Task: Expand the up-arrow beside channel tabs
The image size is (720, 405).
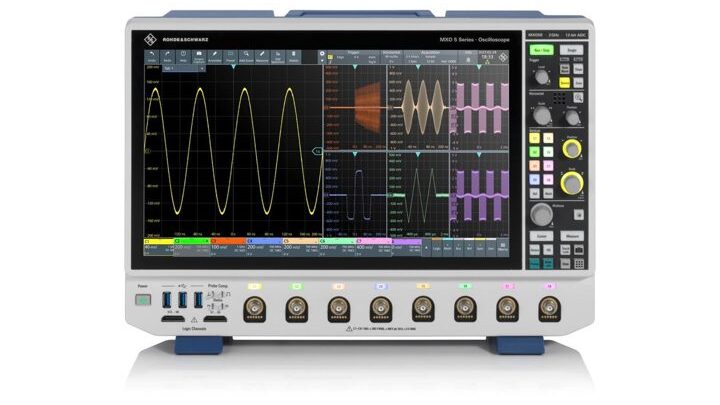Action: pyautogui.click(x=427, y=248)
